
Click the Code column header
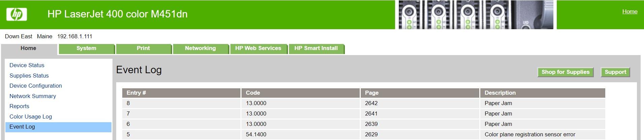coord(300,93)
